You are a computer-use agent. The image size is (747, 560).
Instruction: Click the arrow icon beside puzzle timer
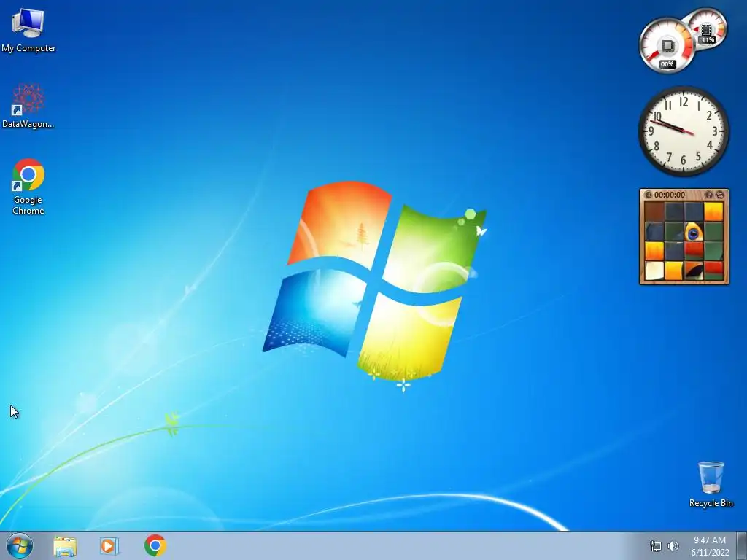[x=648, y=195]
